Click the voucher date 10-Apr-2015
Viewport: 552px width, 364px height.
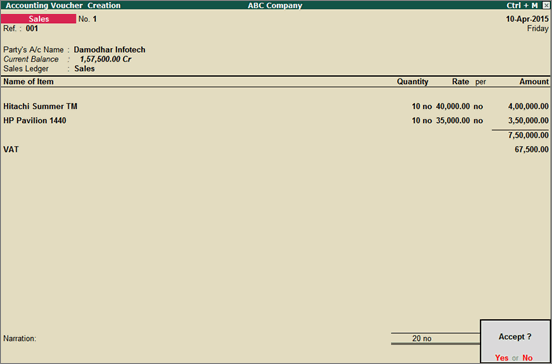pyautogui.click(x=527, y=19)
